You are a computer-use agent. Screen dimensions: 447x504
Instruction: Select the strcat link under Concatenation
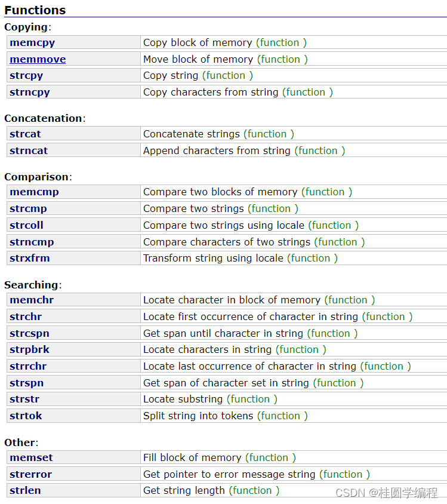25,134
